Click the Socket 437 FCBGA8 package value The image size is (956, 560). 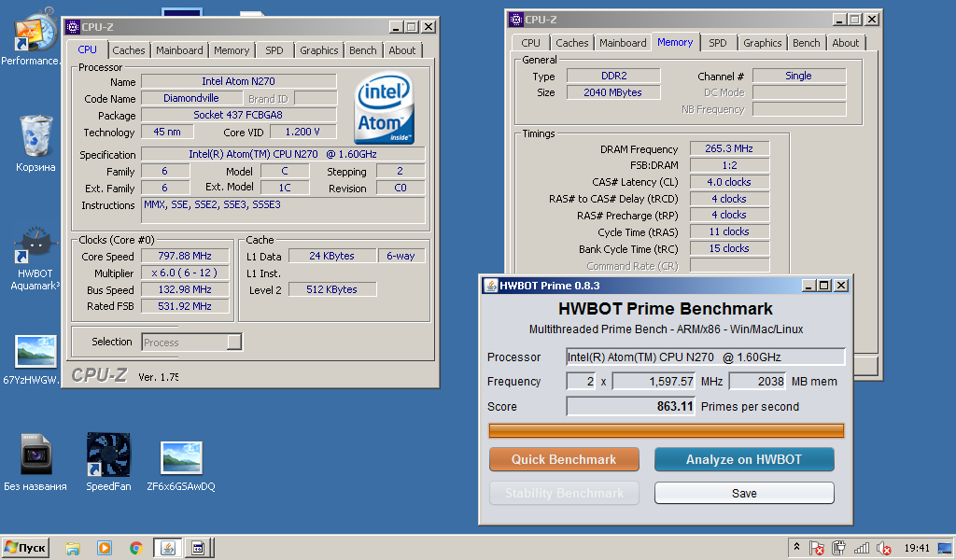[x=238, y=115]
